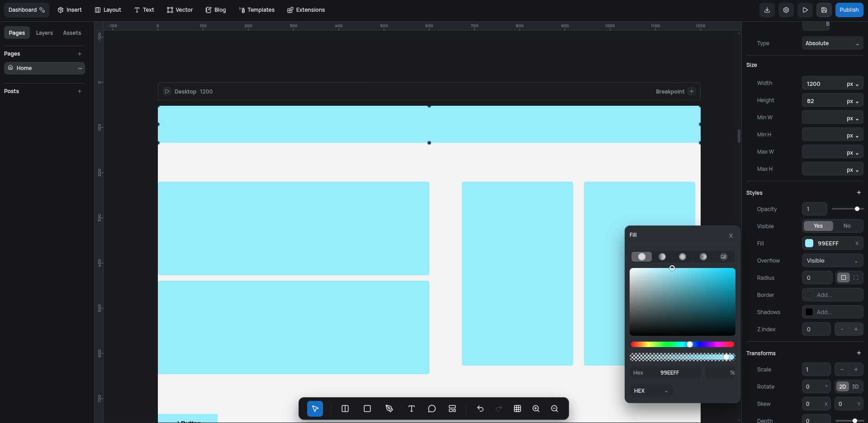This screenshot has width=868, height=423.
Task: Open the HEX color format dropdown
Action: [x=650, y=390]
